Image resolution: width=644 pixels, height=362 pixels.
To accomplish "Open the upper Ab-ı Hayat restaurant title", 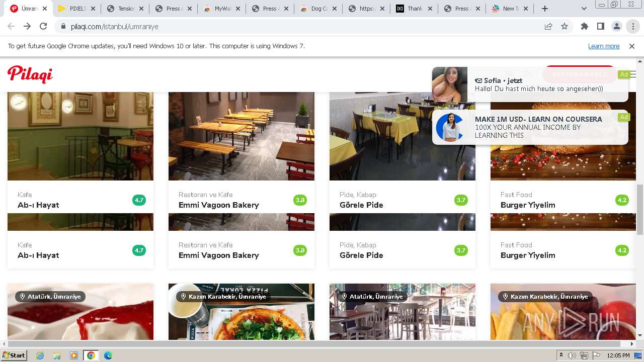I will click(38, 205).
